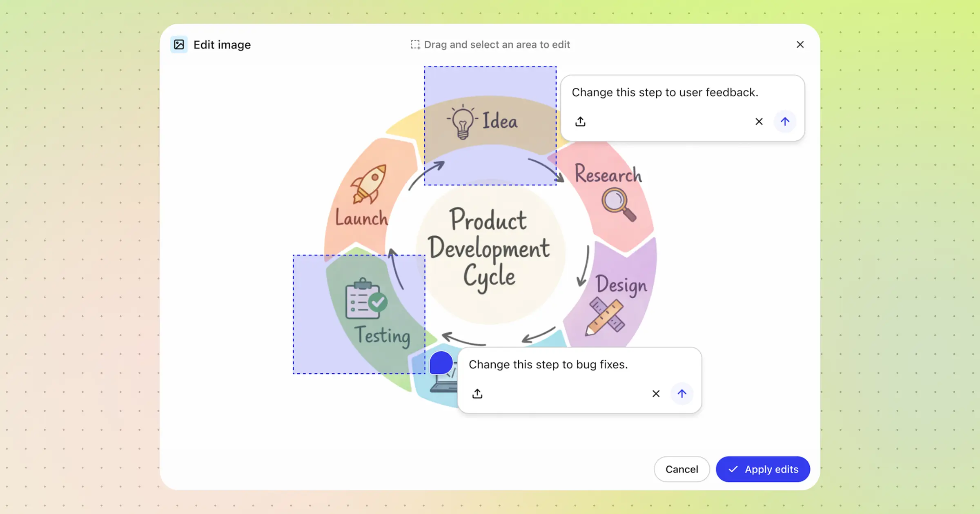
Task: Submit the bug fixes prompt arrow
Action: pos(682,394)
